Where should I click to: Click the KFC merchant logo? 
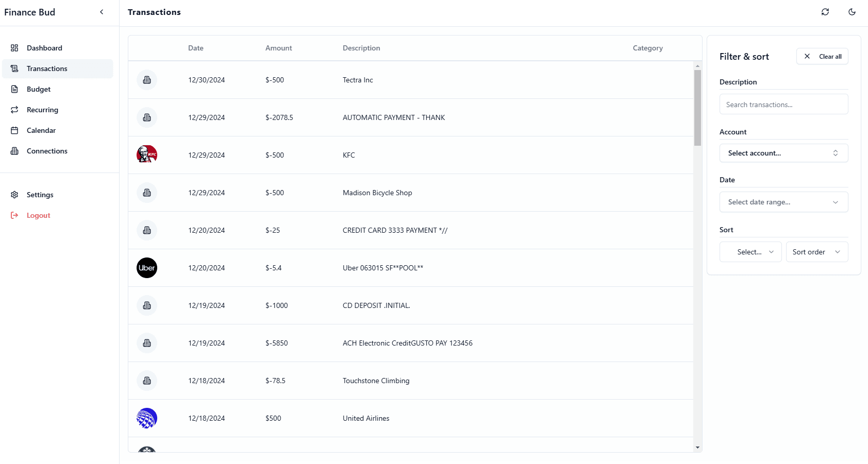(147, 155)
